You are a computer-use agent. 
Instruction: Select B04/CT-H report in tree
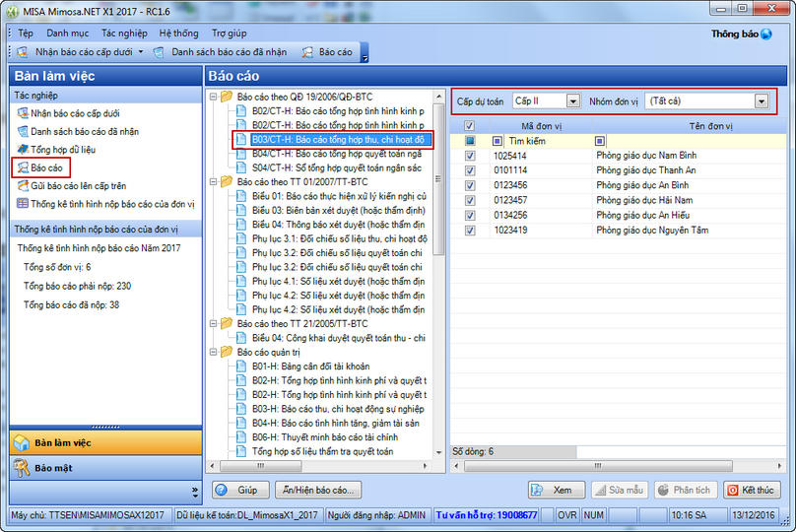337,154
